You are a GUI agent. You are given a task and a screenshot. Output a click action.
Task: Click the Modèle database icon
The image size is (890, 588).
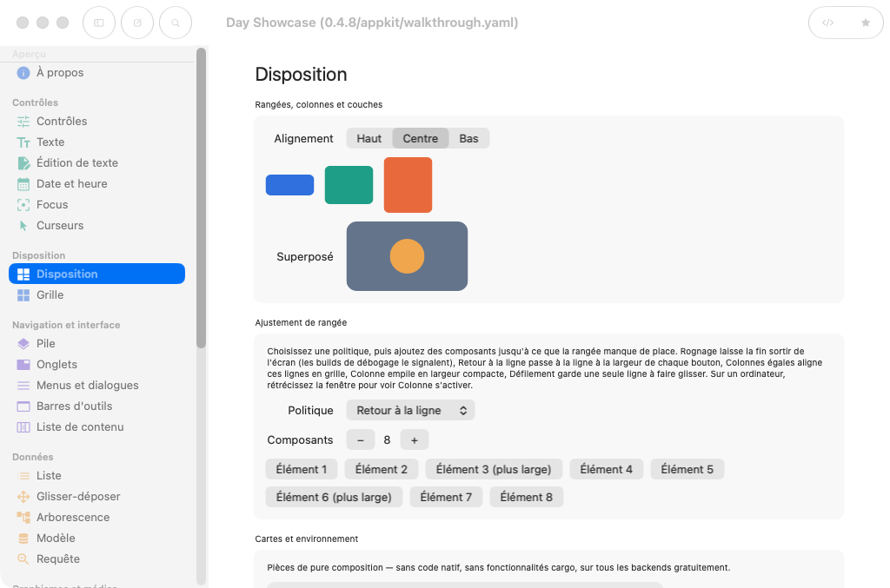click(x=23, y=538)
